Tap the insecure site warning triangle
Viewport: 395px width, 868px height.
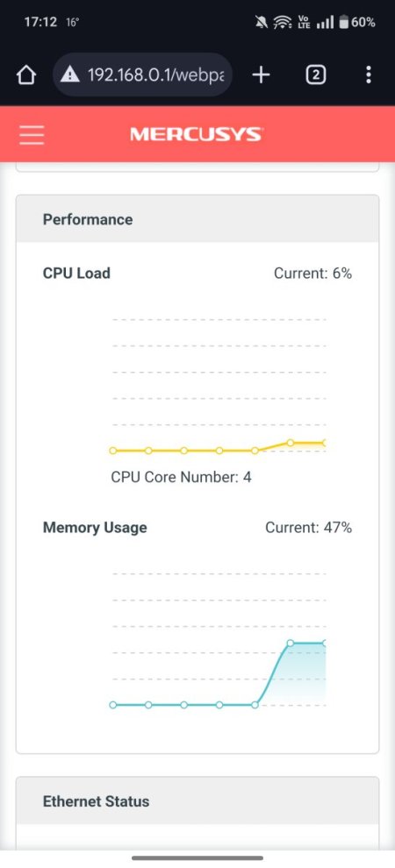(70, 75)
